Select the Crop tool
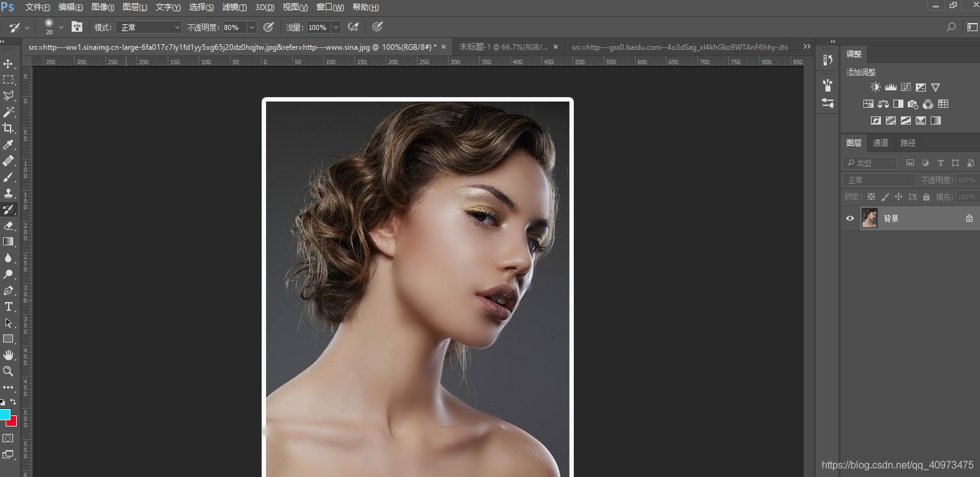The height and width of the screenshot is (477, 980). pos(8,128)
